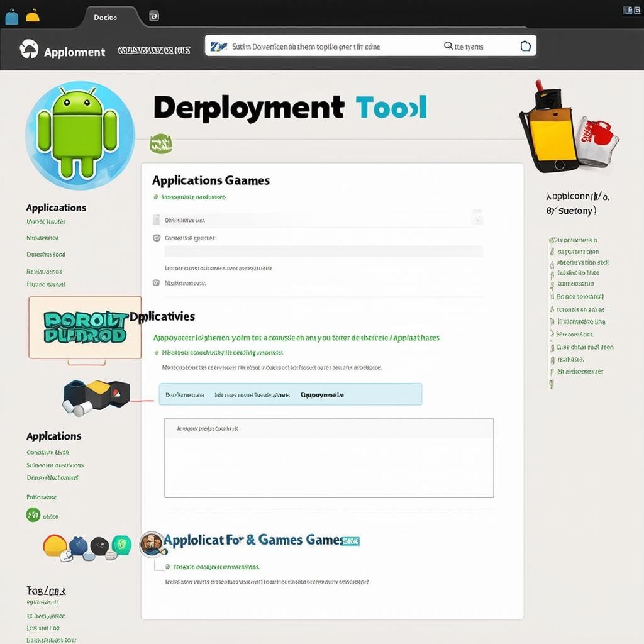Click inside the large empty text area
Viewport: 644px width, 644px height.
coord(328,465)
